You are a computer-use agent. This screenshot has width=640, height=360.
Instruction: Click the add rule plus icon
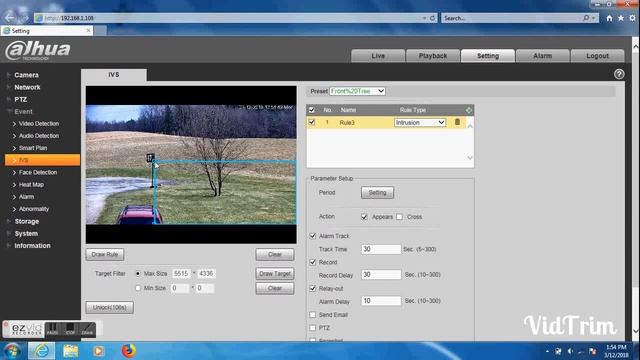(469, 110)
